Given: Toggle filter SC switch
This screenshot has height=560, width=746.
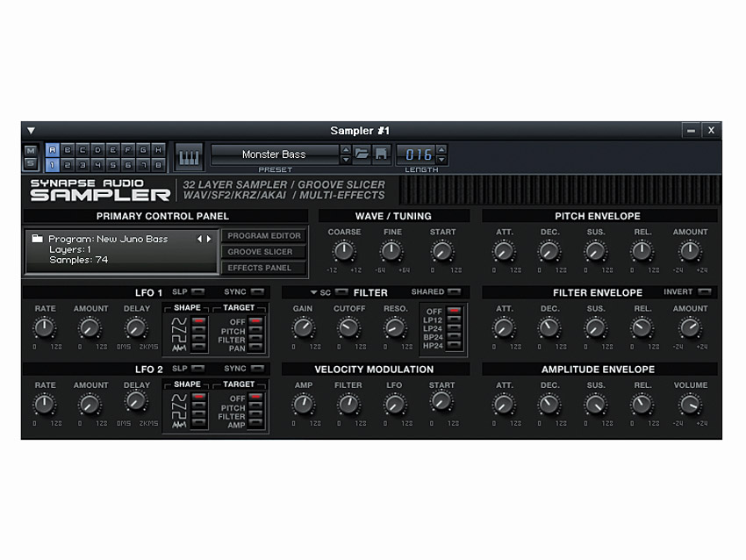Looking at the screenshot, I should click(341, 291).
